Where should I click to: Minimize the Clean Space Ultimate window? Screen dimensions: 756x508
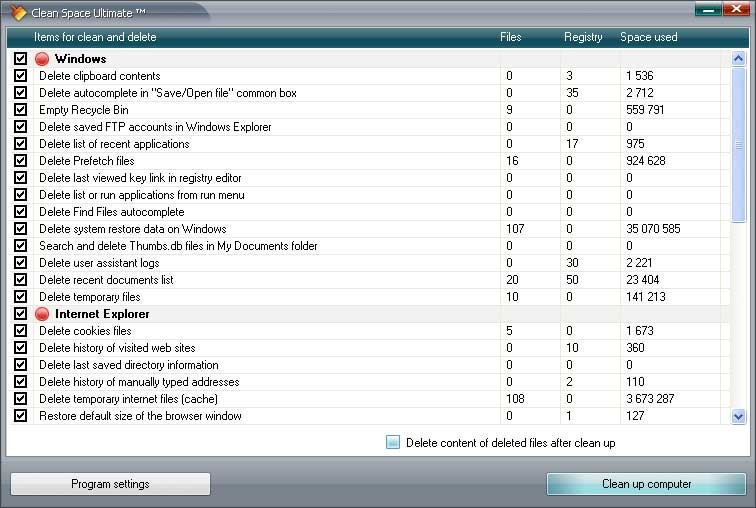click(x=708, y=9)
